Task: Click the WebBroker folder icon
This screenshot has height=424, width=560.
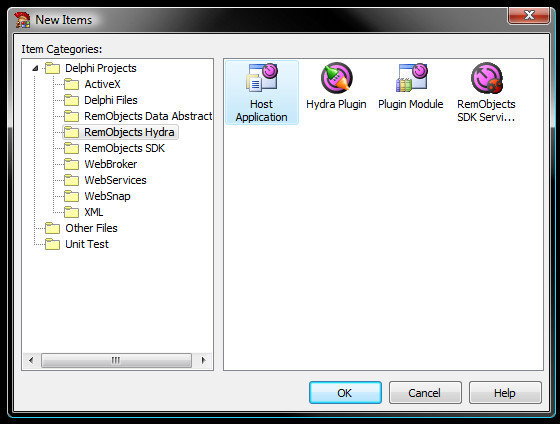Action: [x=71, y=164]
